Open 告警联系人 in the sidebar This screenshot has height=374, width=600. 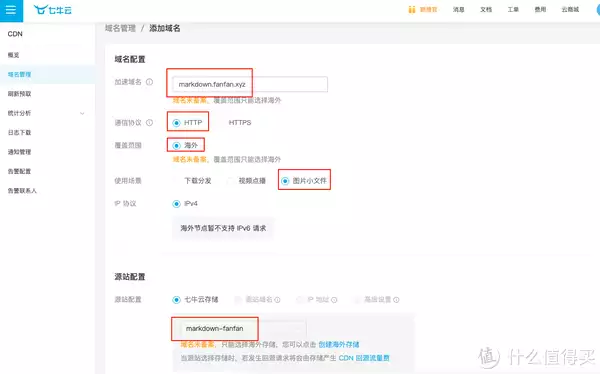click(x=22, y=191)
